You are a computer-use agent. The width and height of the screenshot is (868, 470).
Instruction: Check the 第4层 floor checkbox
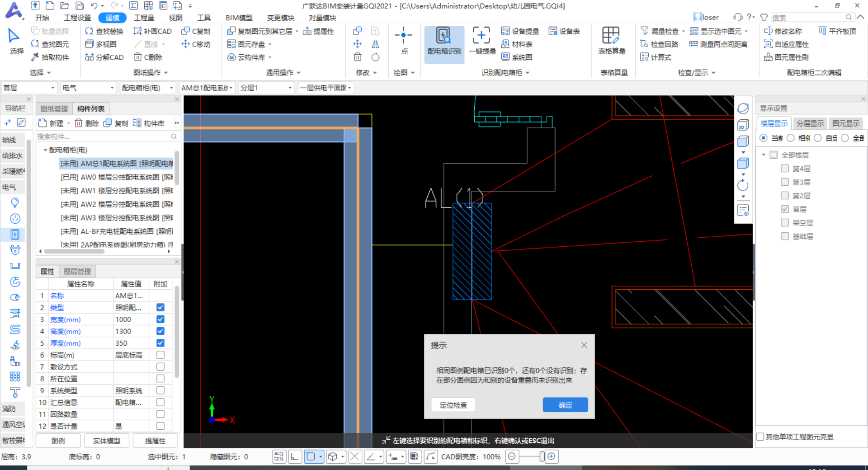coord(785,169)
